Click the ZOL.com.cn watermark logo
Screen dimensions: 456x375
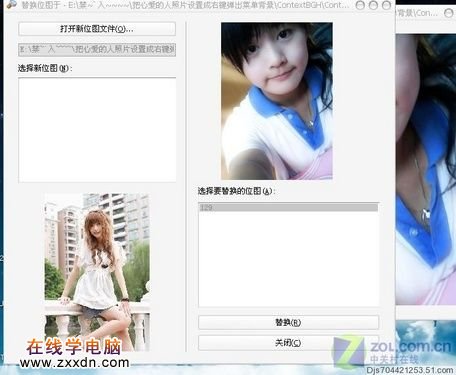[392, 352]
